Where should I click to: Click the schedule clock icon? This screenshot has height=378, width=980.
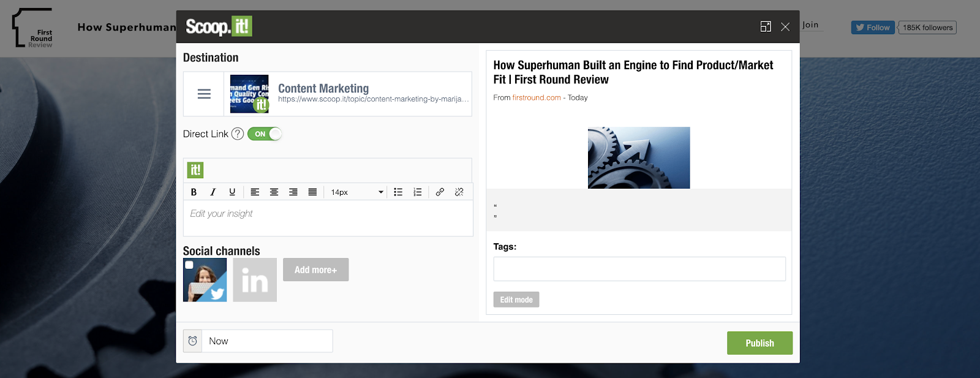(193, 341)
